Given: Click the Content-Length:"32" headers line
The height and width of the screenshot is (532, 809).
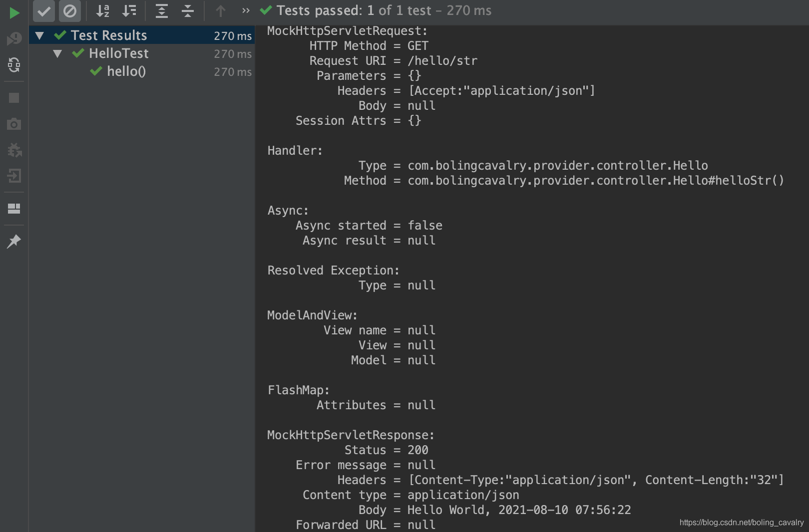Looking at the screenshot, I should (x=560, y=480).
